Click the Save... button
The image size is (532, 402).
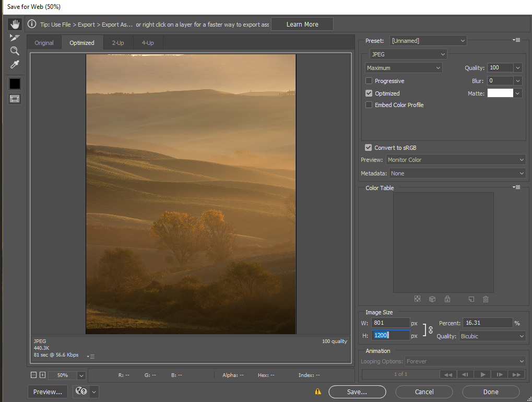coord(357,392)
